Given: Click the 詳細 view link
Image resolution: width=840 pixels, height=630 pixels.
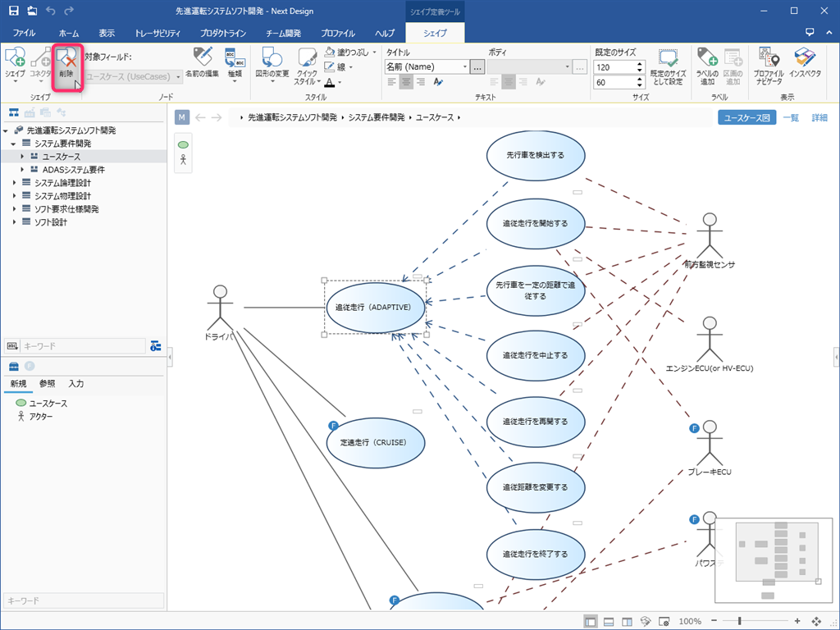Looking at the screenshot, I should 819,118.
